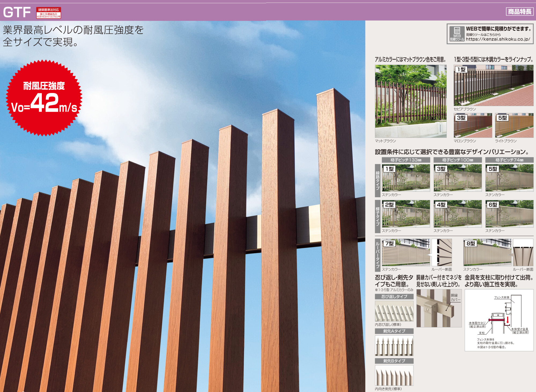
Task: Click the 3型 マロンブラウン color sample
Action: (x=473, y=125)
